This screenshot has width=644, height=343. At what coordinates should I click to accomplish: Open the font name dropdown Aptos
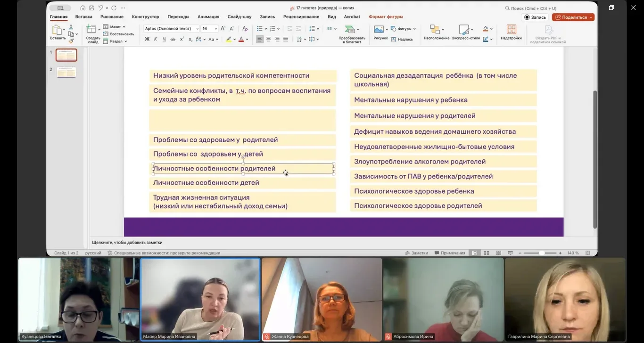click(171, 29)
